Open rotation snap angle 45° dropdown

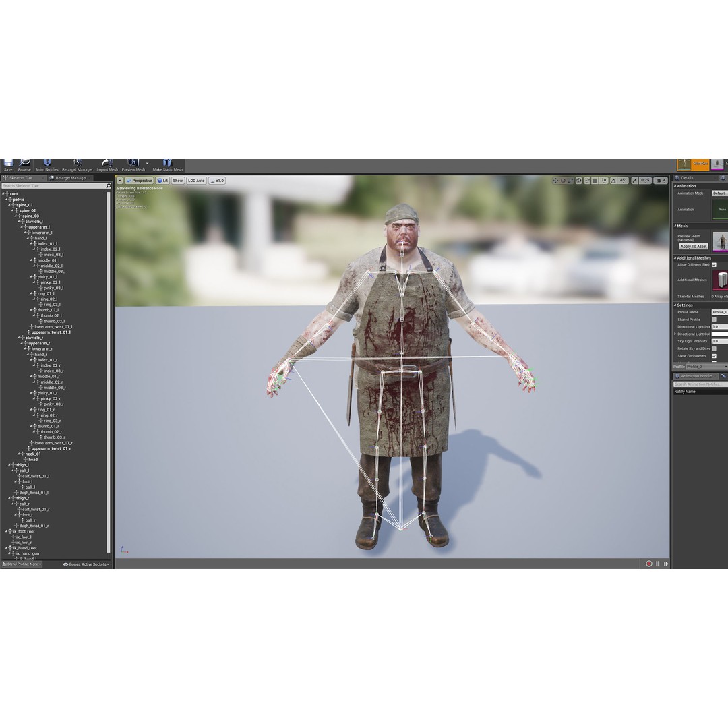point(623,181)
